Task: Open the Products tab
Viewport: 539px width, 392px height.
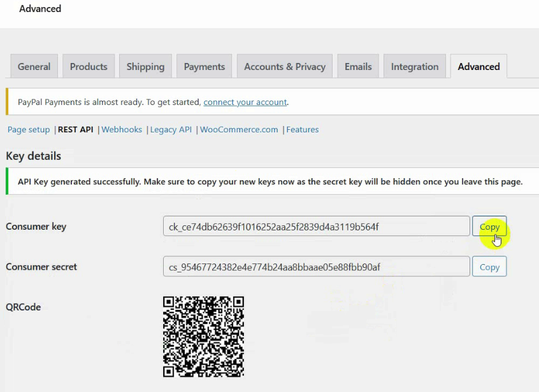Action: 89,66
